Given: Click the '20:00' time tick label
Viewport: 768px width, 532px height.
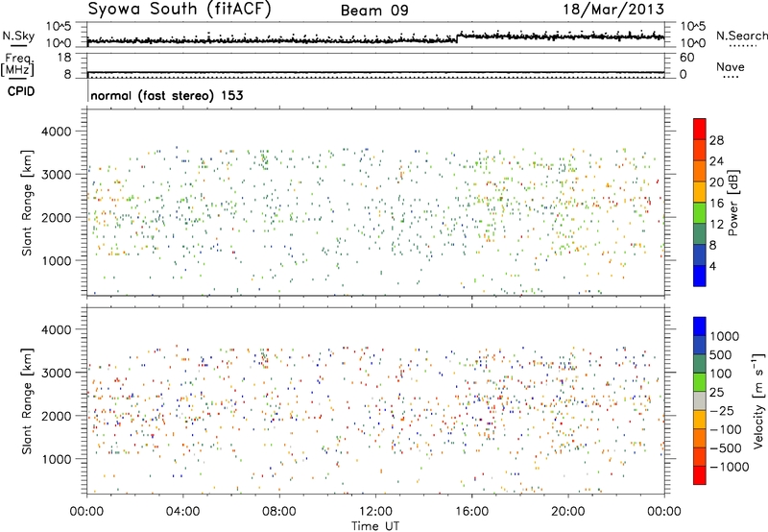Looking at the screenshot, I should click(567, 512).
